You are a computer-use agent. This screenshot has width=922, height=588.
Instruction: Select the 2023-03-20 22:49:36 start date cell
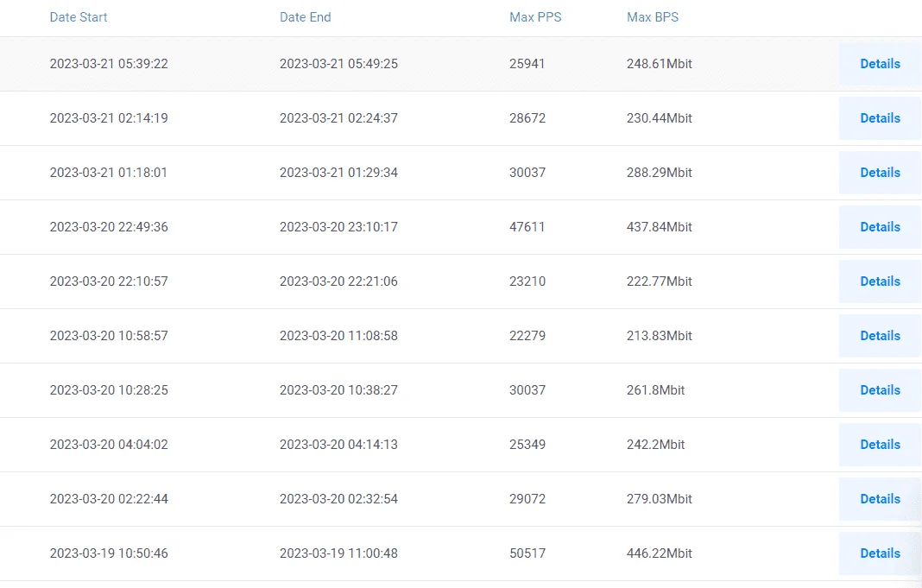tap(109, 227)
